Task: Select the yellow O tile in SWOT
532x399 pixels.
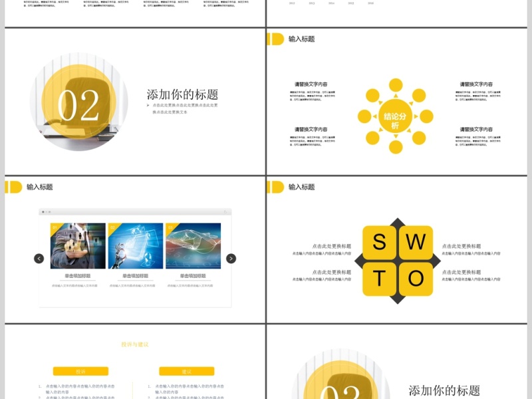Action: coord(416,278)
